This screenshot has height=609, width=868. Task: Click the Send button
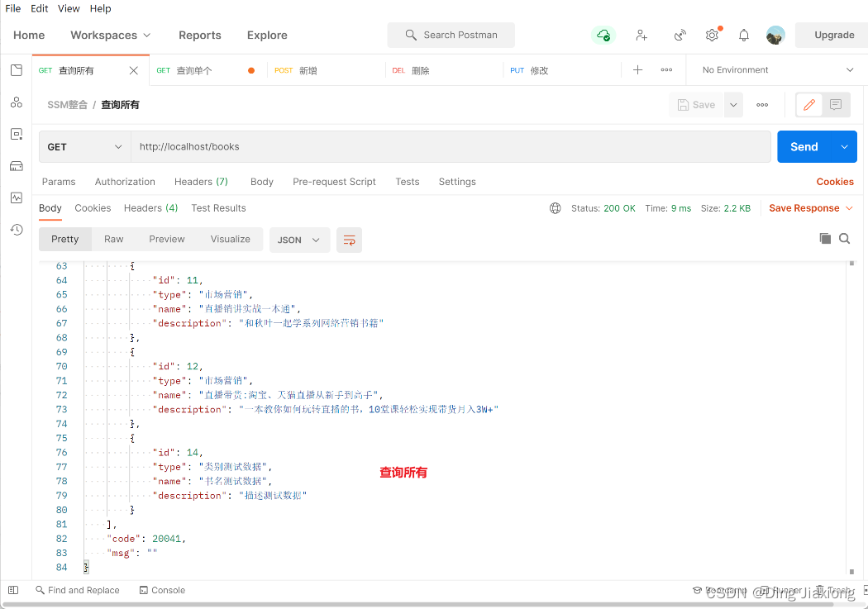click(803, 146)
